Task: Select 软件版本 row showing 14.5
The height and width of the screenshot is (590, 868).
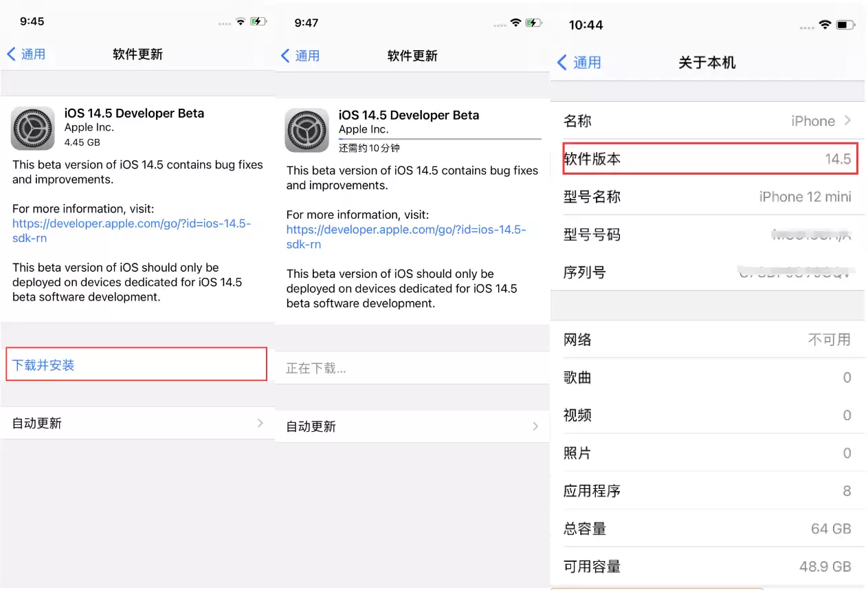Action: pyautogui.click(x=709, y=159)
